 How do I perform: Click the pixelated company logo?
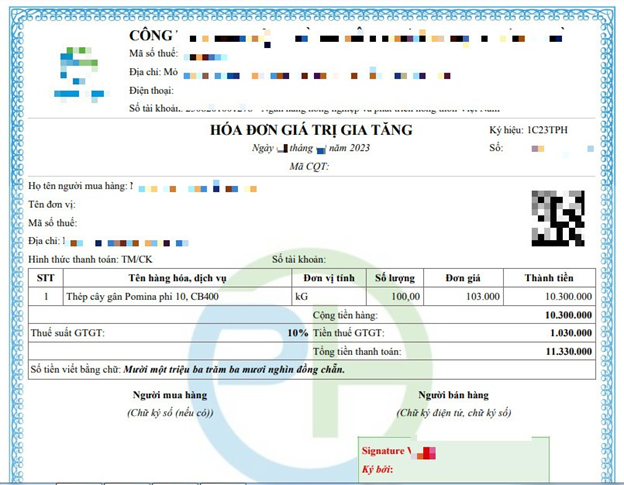coord(81,75)
